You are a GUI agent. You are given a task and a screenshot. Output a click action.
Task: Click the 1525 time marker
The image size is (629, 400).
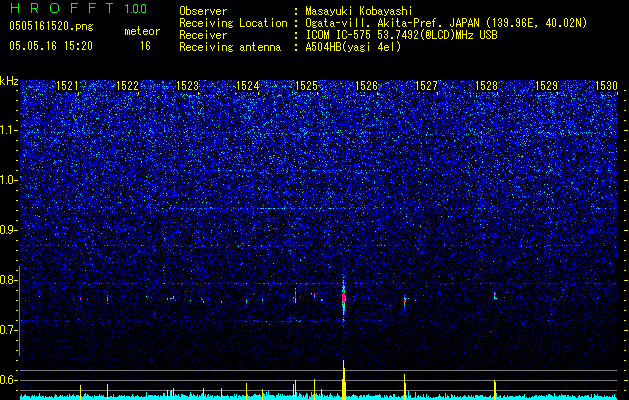point(306,86)
